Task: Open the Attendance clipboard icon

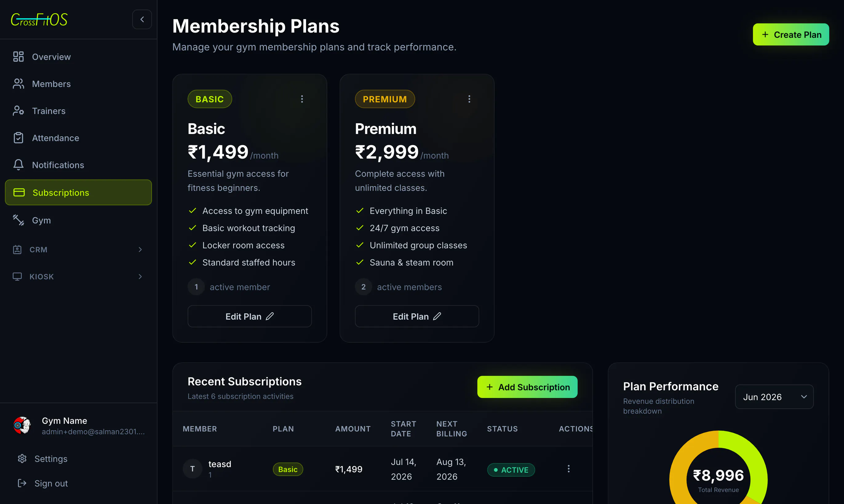Action: (18, 138)
